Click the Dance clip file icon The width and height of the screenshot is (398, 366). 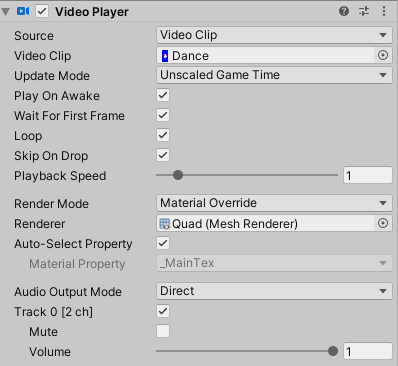[165, 56]
